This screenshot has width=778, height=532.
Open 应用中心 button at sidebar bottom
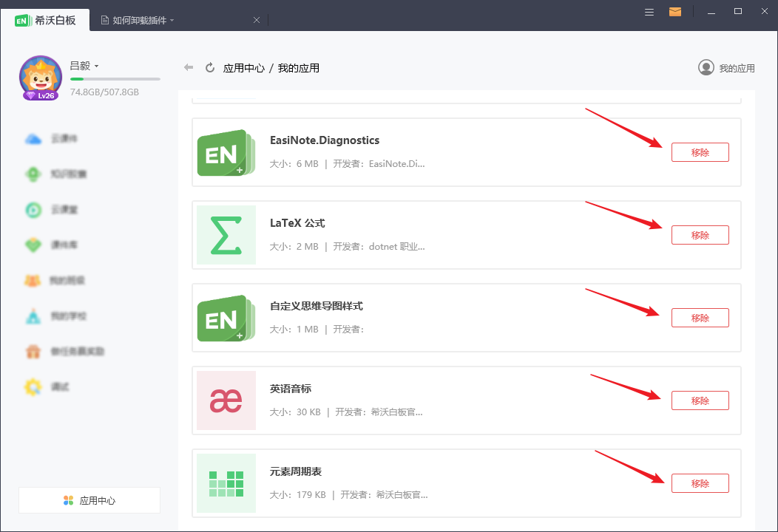89,500
